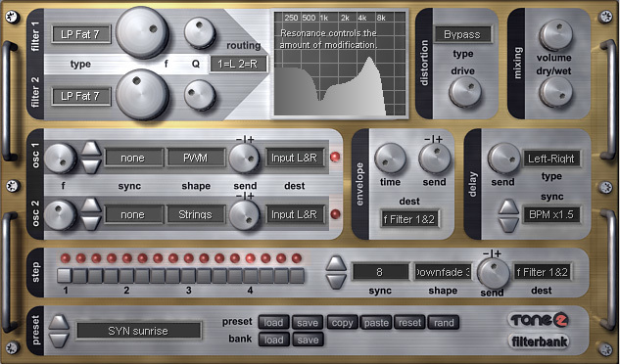Toggle step sequencer button 1
Image resolution: width=620 pixels, height=364 pixels.
[65, 276]
